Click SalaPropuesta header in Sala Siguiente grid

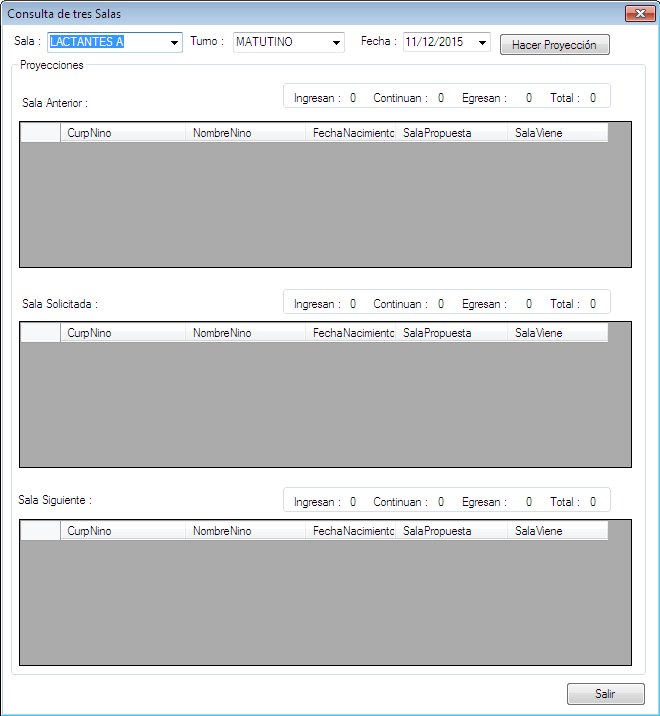[451, 531]
